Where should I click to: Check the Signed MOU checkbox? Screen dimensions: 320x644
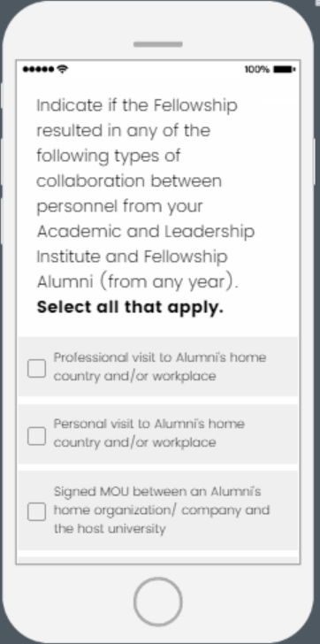(x=36, y=511)
